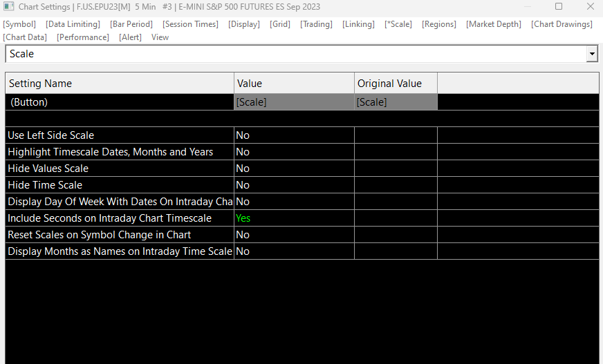Click the Chart Settings window icon
This screenshot has width=603, height=364.
[x=8, y=6]
